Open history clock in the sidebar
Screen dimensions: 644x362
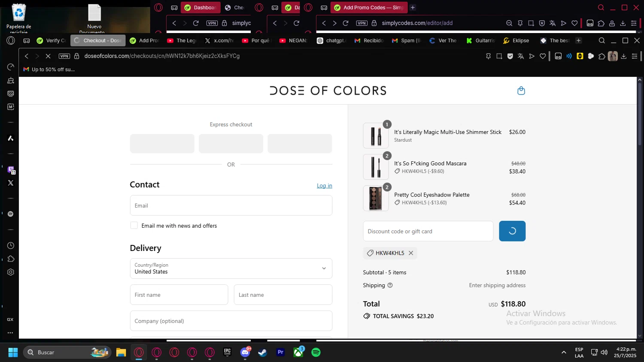click(x=11, y=246)
